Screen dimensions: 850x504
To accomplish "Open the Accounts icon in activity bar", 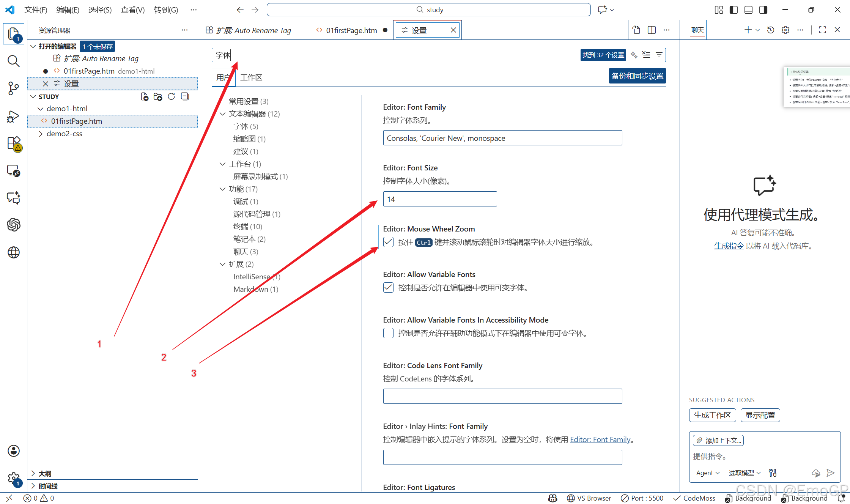I will [x=14, y=451].
